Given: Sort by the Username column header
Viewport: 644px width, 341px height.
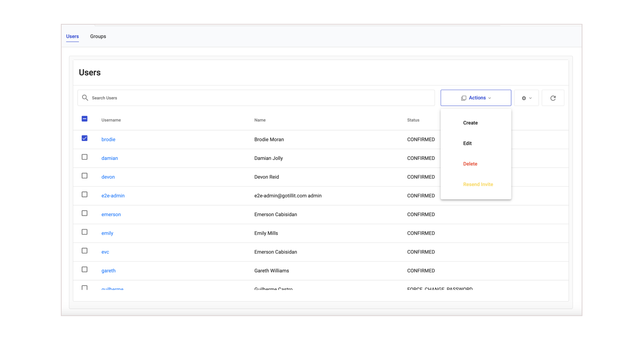Looking at the screenshot, I should coord(111,120).
